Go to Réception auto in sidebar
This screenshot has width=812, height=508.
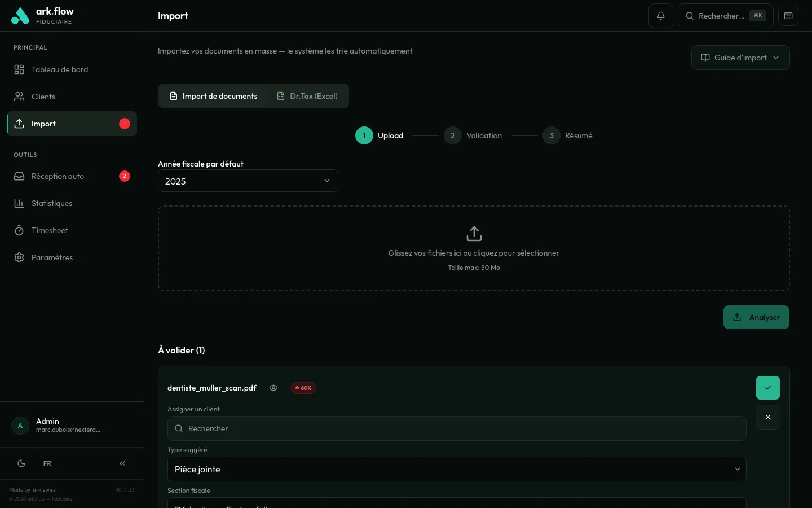coord(58,176)
